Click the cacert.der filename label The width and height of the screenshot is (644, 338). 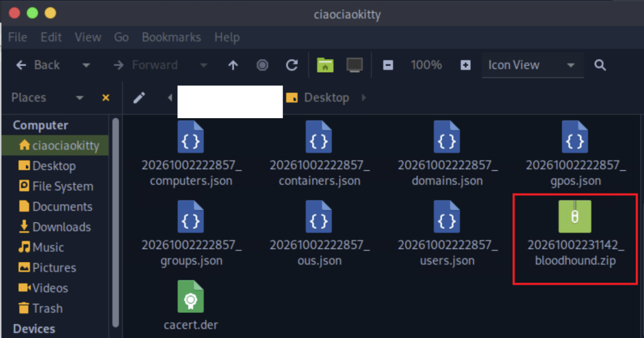click(x=191, y=325)
